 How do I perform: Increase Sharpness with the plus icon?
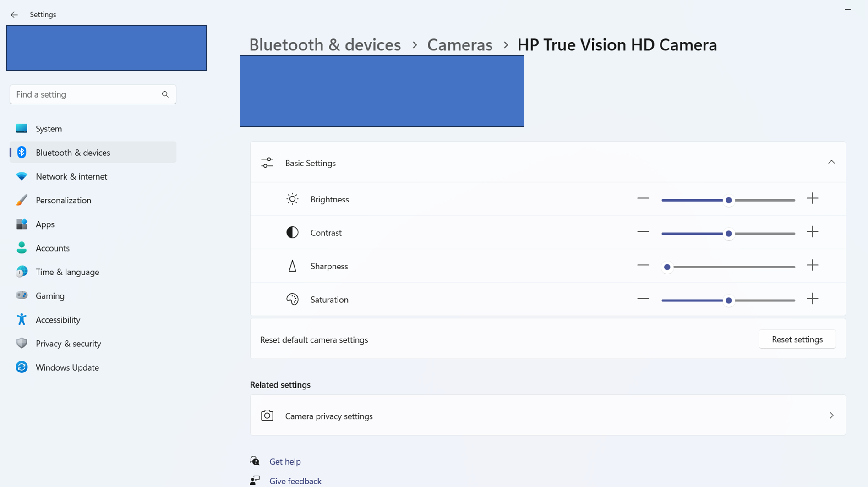coord(812,266)
